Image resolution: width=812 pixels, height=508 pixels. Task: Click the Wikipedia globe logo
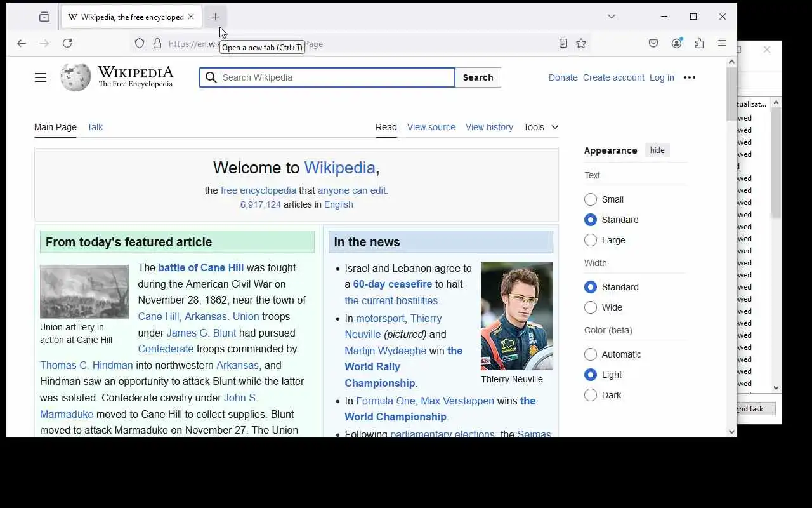[x=75, y=77]
